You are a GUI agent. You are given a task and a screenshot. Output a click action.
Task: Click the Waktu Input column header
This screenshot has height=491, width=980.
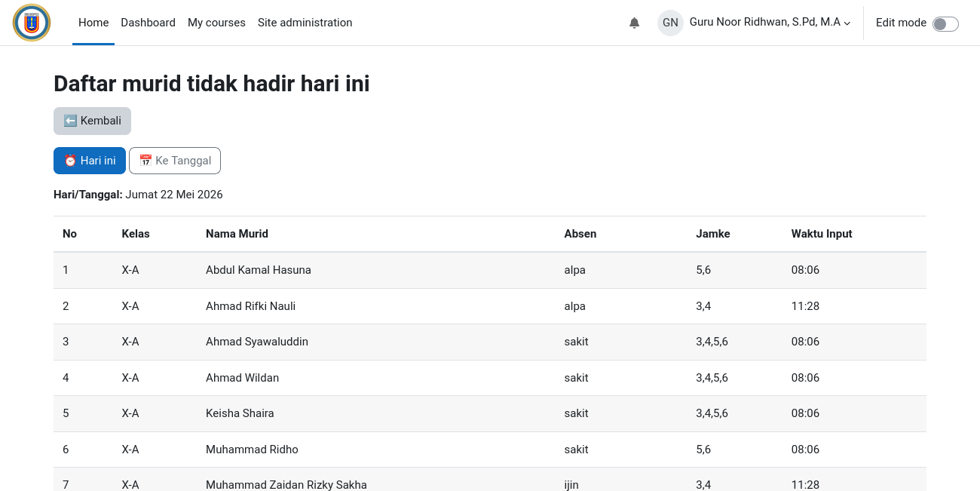[x=822, y=234]
